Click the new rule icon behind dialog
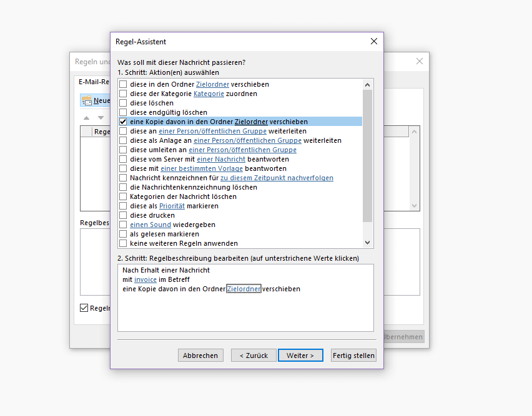Viewport: 532px width, 416px height. [x=86, y=100]
